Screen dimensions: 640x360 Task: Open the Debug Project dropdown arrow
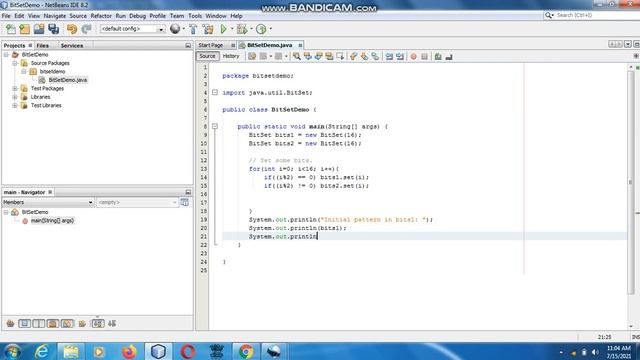coord(251,29)
